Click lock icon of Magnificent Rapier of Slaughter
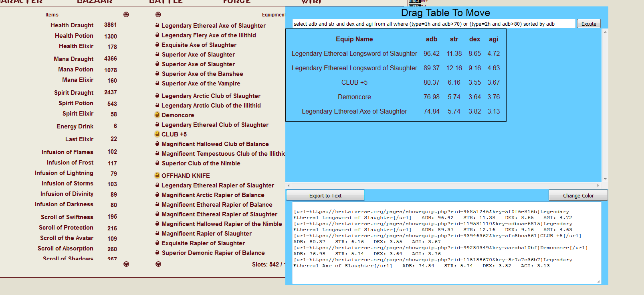Screen dimensions: 644x295 tap(157, 233)
